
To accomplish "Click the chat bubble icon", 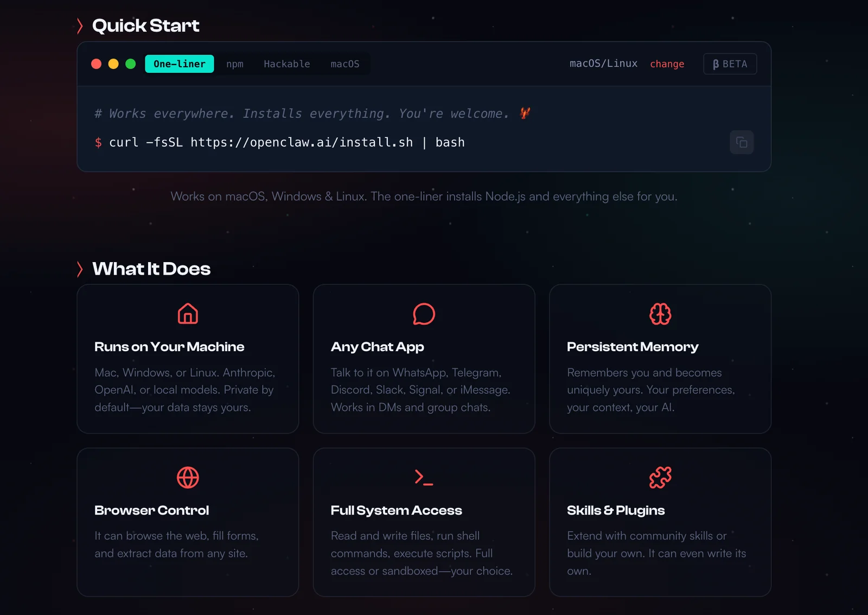I will click(x=424, y=314).
